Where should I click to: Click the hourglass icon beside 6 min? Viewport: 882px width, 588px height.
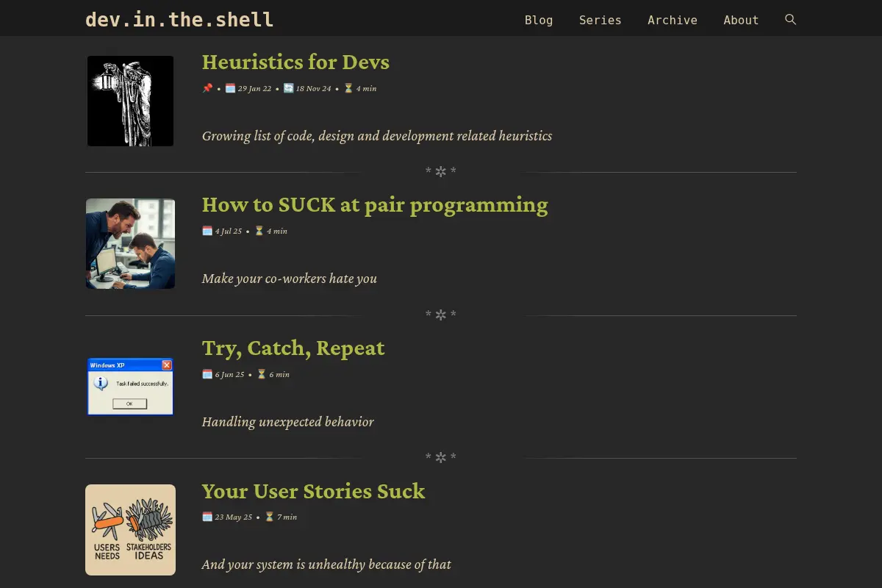[x=261, y=374]
